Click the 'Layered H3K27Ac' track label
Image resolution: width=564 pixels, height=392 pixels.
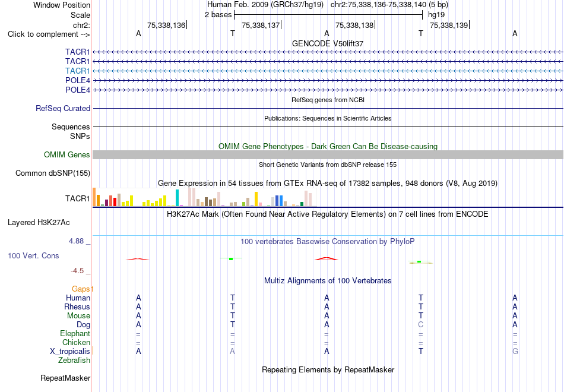(x=39, y=223)
